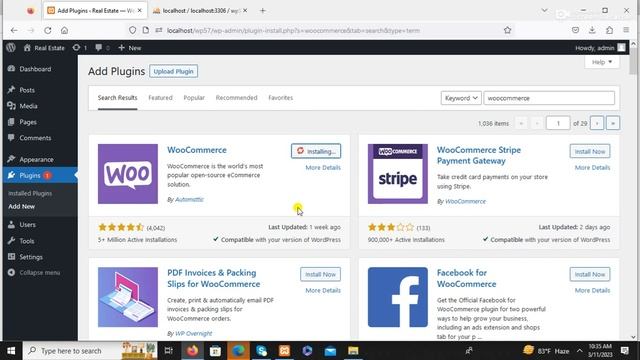Click the current page number field
This screenshot has width=640, height=360.
coord(558,123)
